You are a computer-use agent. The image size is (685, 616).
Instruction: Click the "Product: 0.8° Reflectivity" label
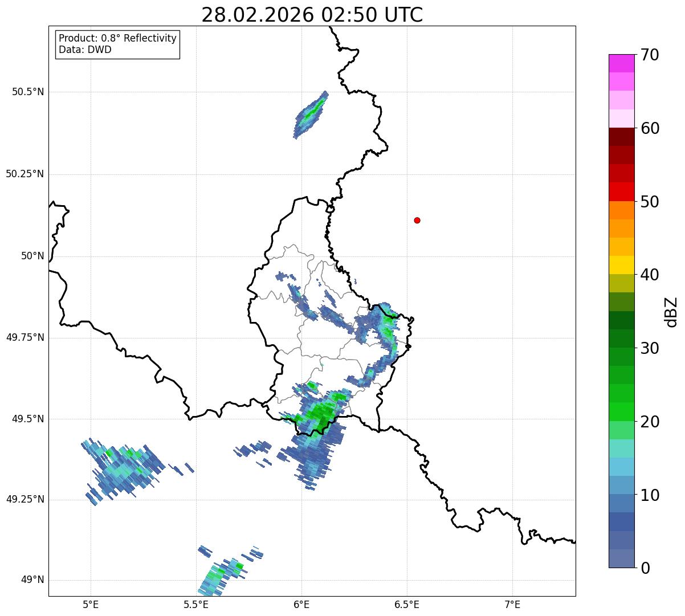[118, 38]
